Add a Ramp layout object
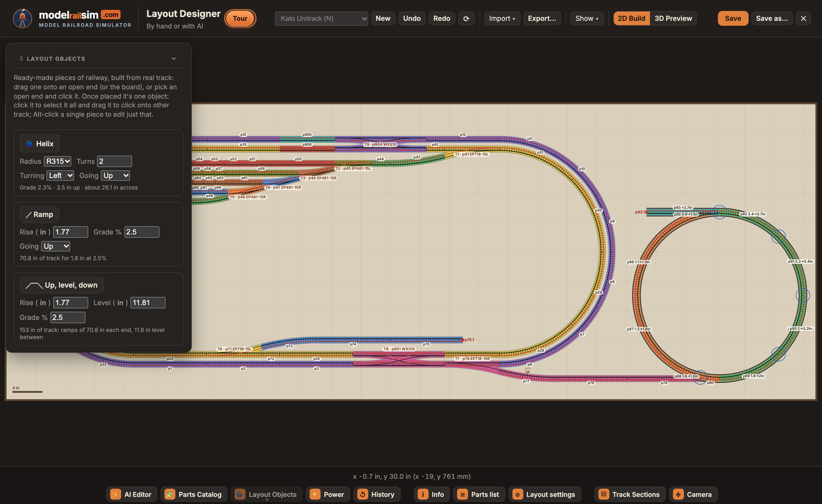Screen dimensions: 822x504 click(x=39, y=214)
